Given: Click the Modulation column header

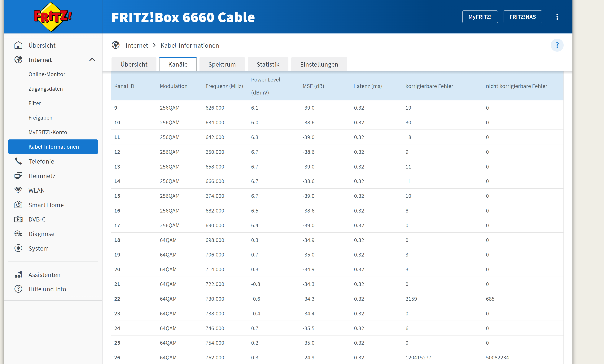Looking at the screenshot, I should [173, 86].
